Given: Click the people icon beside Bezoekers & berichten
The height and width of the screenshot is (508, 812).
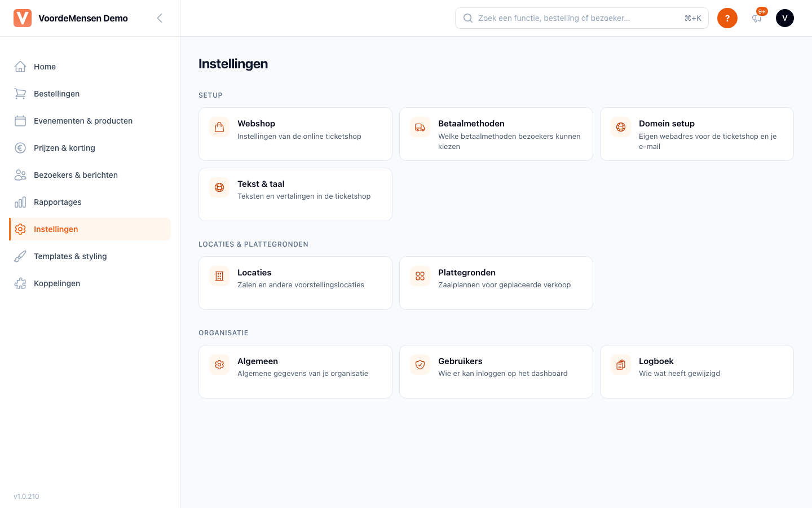Looking at the screenshot, I should click(x=20, y=175).
